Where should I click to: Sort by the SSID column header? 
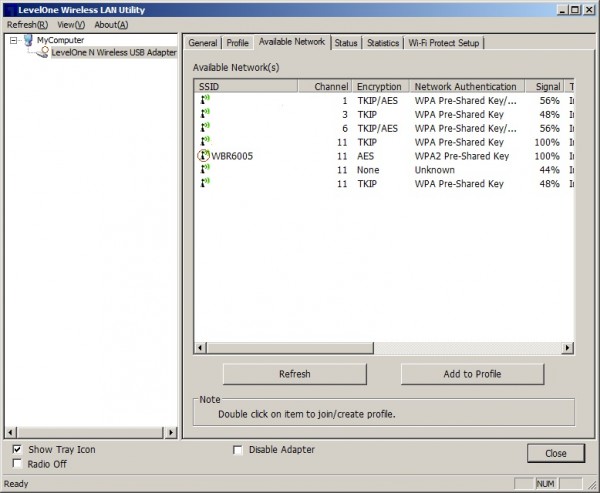[246, 87]
